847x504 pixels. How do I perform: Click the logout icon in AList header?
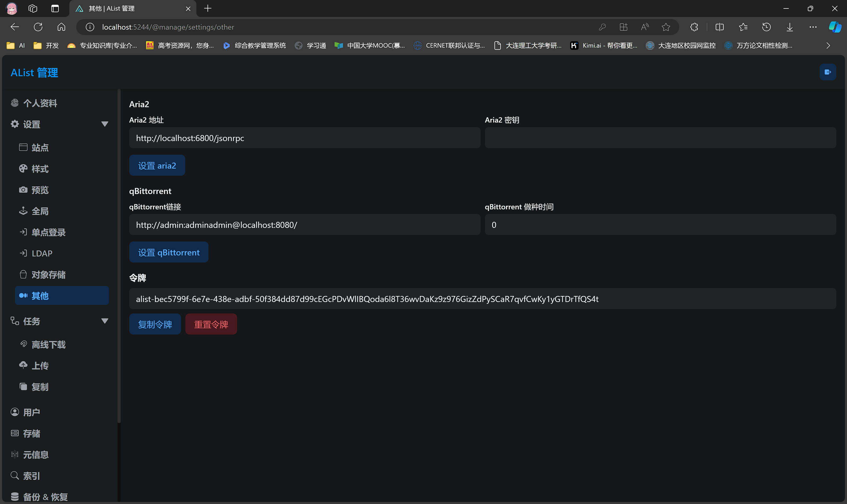pyautogui.click(x=828, y=72)
